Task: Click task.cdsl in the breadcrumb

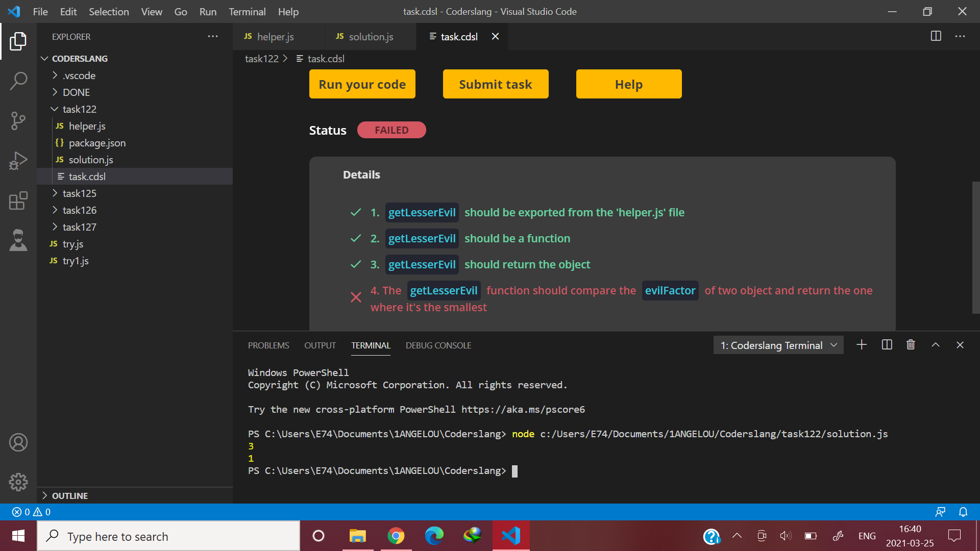Action: pyautogui.click(x=326, y=59)
